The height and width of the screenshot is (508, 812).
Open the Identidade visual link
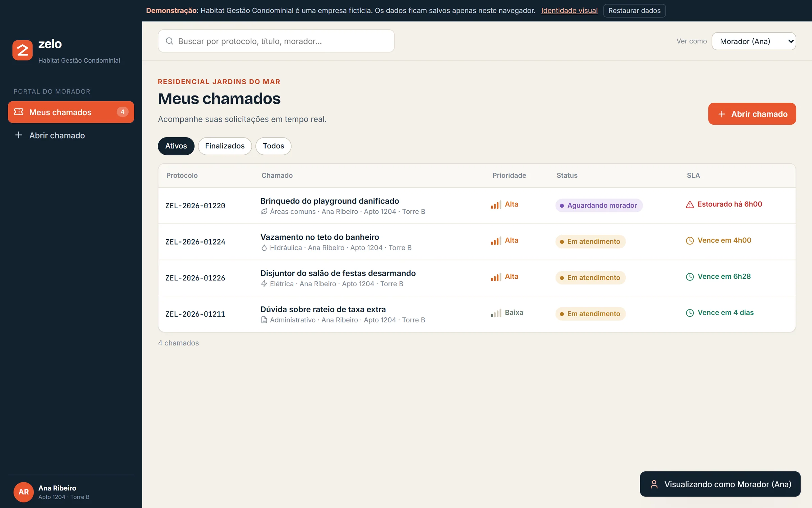pyautogui.click(x=569, y=10)
